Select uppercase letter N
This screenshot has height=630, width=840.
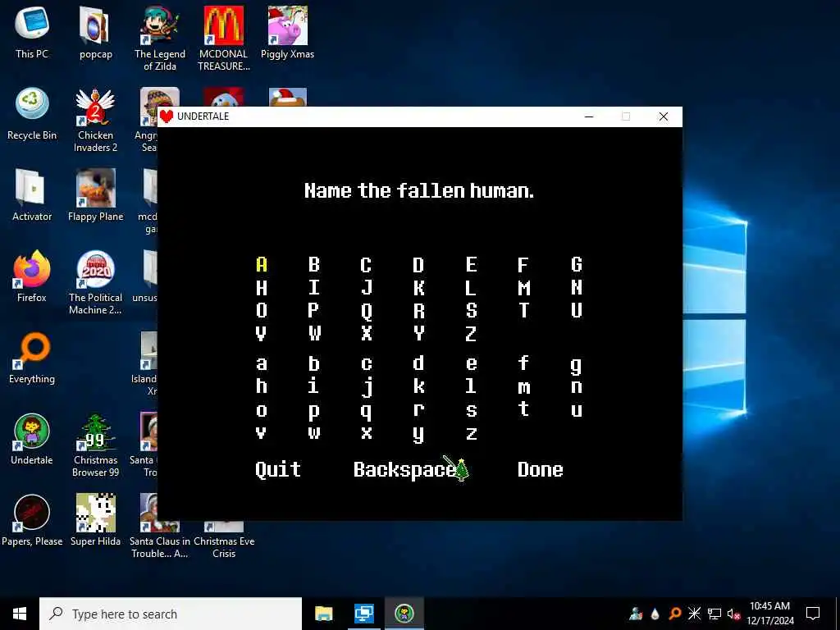(577, 288)
